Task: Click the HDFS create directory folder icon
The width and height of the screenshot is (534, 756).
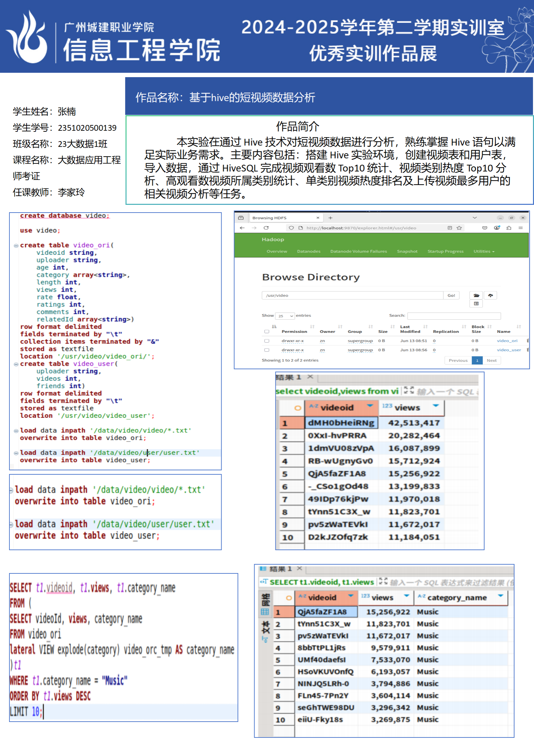Action: (x=476, y=295)
